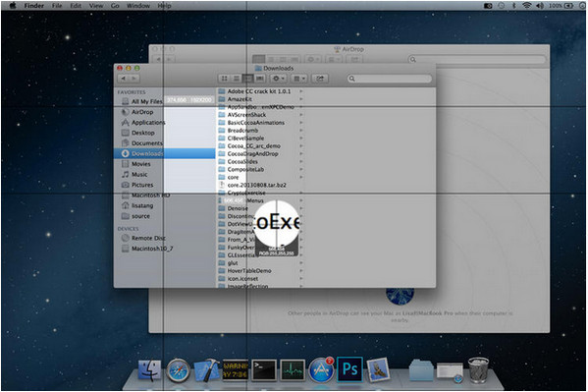Expand the CompositeLab folder arrow

(300, 169)
